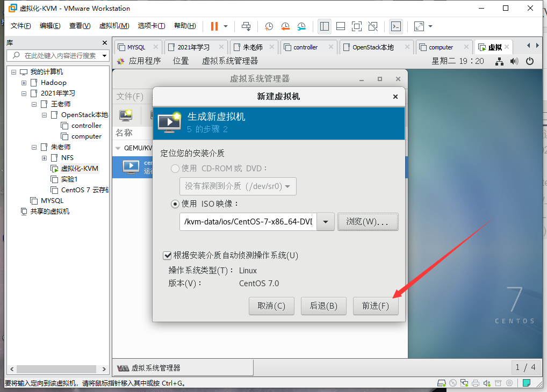This screenshot has height=392, width=547.
Task: Collapse the 2021年学习 folder node
Action: pyautogui.click(x=24, y=93)
